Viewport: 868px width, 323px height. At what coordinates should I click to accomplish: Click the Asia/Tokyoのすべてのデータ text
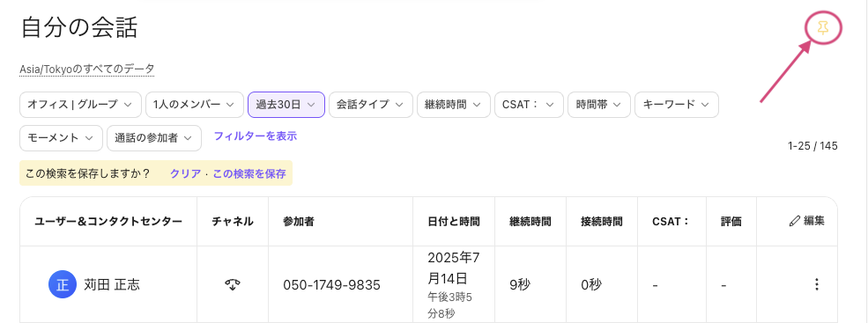coord(87,70)
